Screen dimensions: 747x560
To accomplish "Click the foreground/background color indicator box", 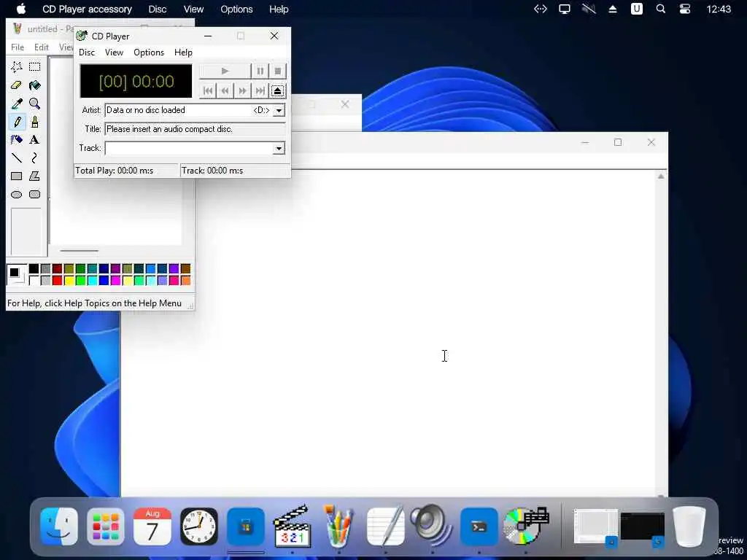I will click(x=16, y=275).
